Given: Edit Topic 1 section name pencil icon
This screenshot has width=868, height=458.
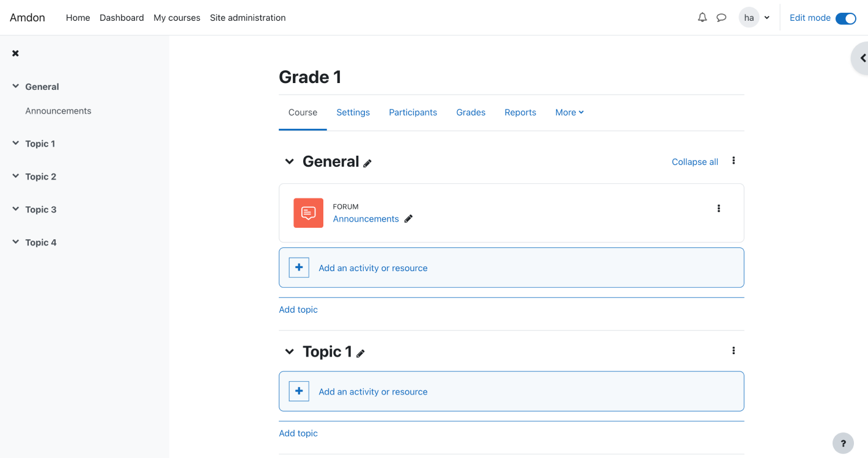Looking at the screenshot, I should (x=361, y=353).
